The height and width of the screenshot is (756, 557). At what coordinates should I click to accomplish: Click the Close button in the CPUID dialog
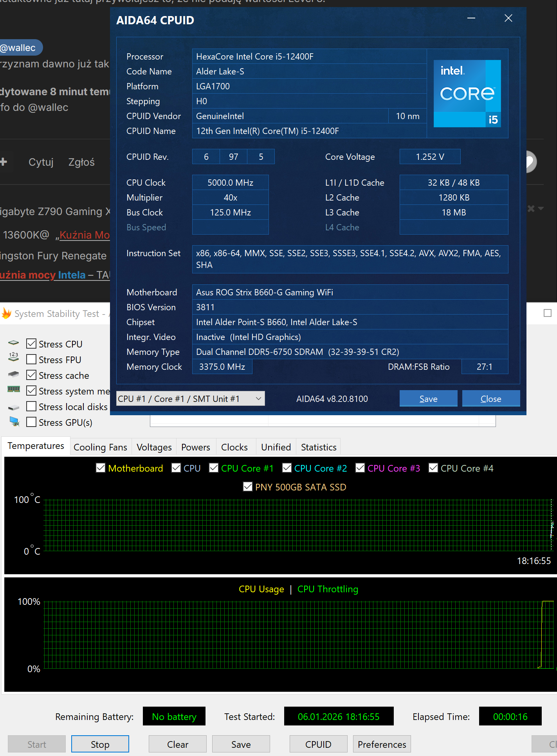click(x=491, y=398)
